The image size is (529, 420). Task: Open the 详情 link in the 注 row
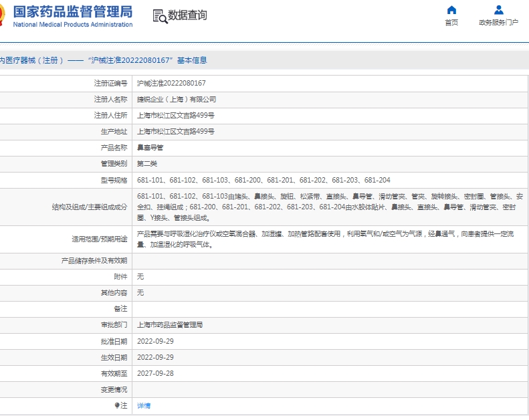(x=144, y=405)
